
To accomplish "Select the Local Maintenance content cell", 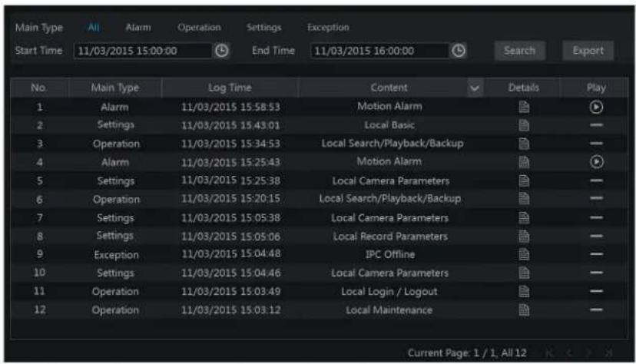I will pyautogui.click(x=389, y=310).
